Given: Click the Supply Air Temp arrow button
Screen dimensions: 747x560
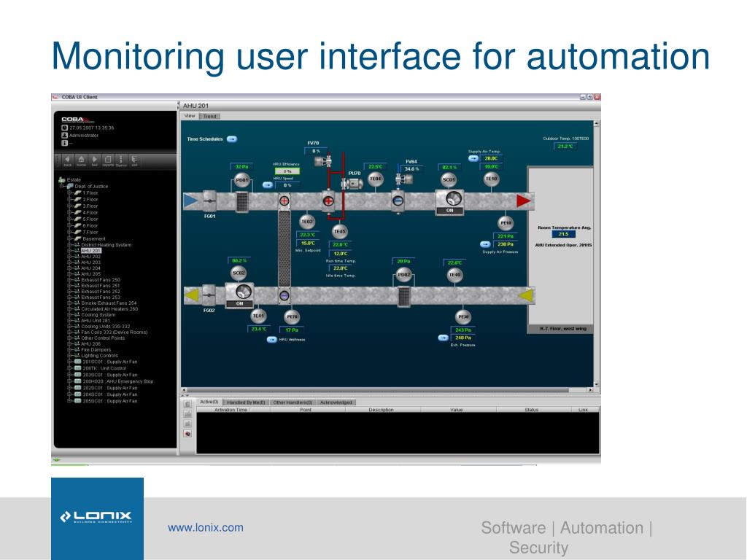Looking at the screenshot, I should pyautogui.click(x=473, y=158).
